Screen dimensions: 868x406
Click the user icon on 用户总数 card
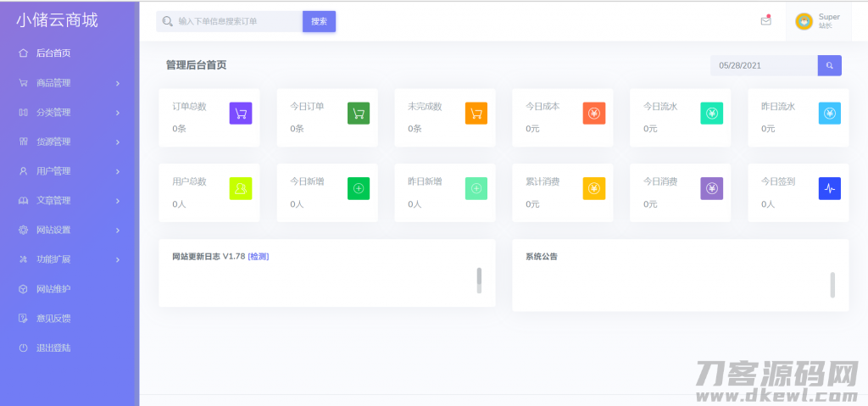pos(241,188)
